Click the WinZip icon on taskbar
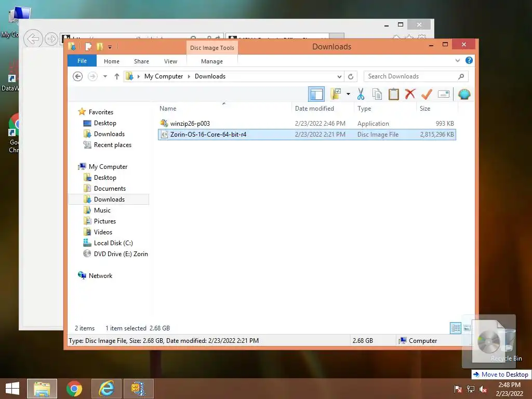 click(138, 389)
